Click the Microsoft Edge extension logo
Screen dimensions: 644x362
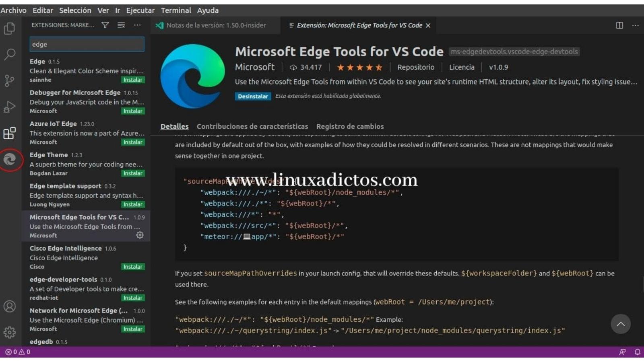click(x=193, y=76)
